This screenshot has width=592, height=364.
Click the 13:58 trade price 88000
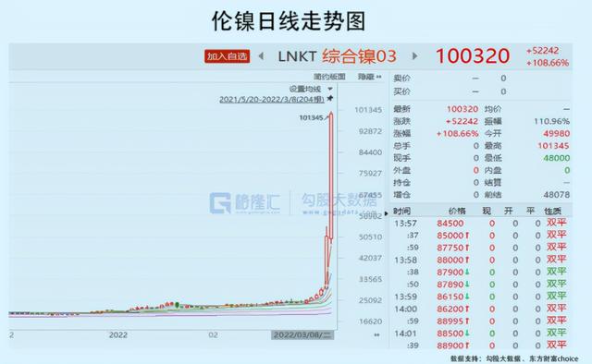(x=450, y=260)
